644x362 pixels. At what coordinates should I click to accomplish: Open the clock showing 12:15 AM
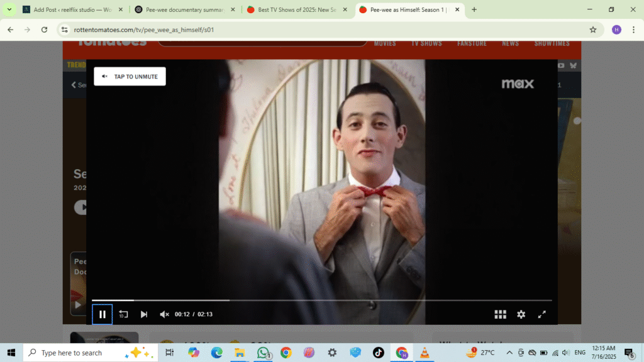(x=604, y=353)
